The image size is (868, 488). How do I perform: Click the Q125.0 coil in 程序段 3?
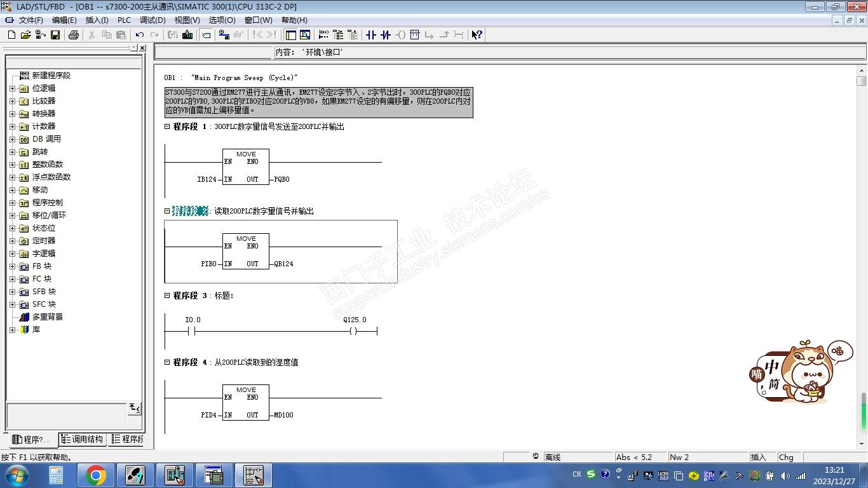[354, 331]
